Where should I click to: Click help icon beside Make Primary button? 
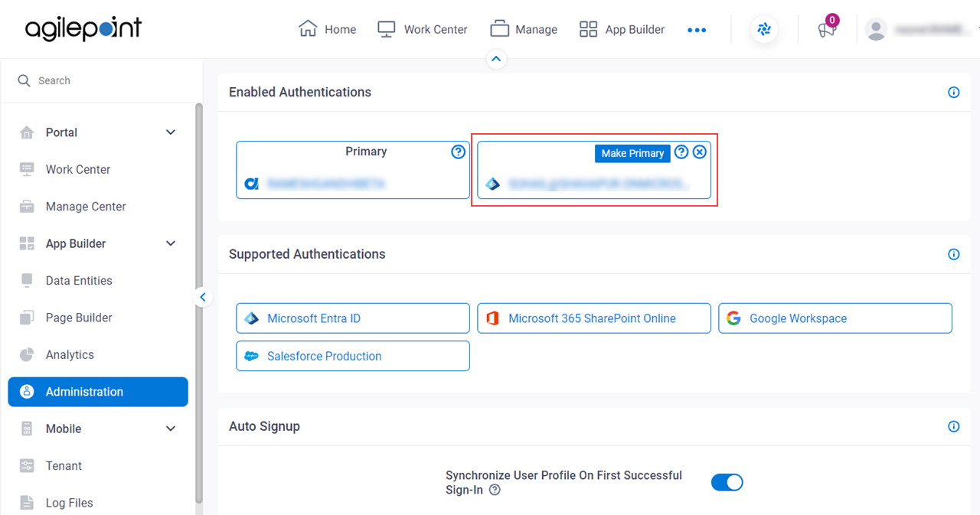point(681,152)
